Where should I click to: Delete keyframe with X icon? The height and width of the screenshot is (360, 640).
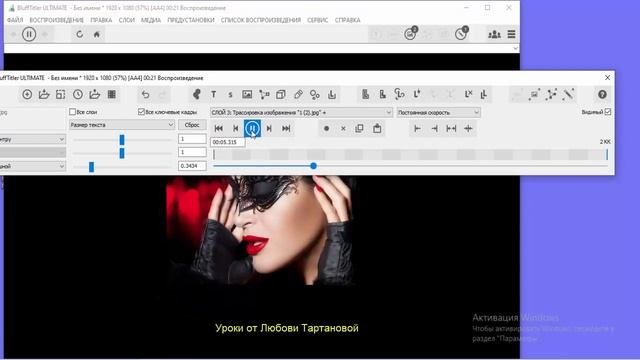pyautogui.click(x=343, y=129)
